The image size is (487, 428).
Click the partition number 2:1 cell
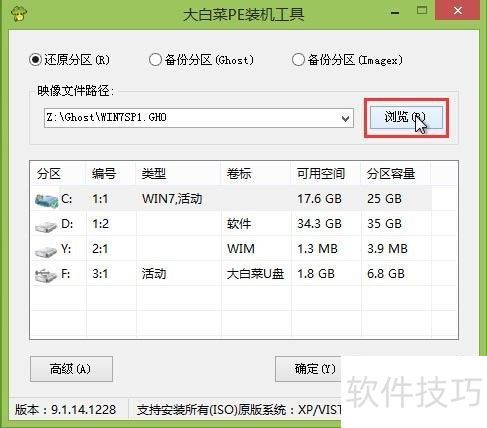click(100, 249)
